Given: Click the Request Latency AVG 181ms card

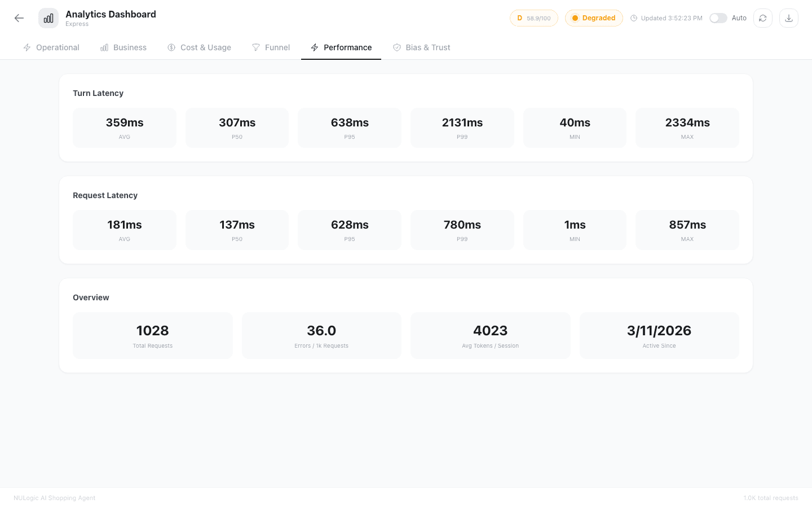Looking at the screenshot, I should point(125,230).
